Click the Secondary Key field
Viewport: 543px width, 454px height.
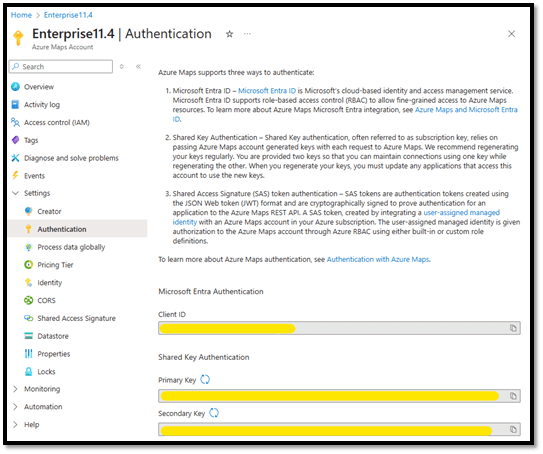[x=339, y=429]
